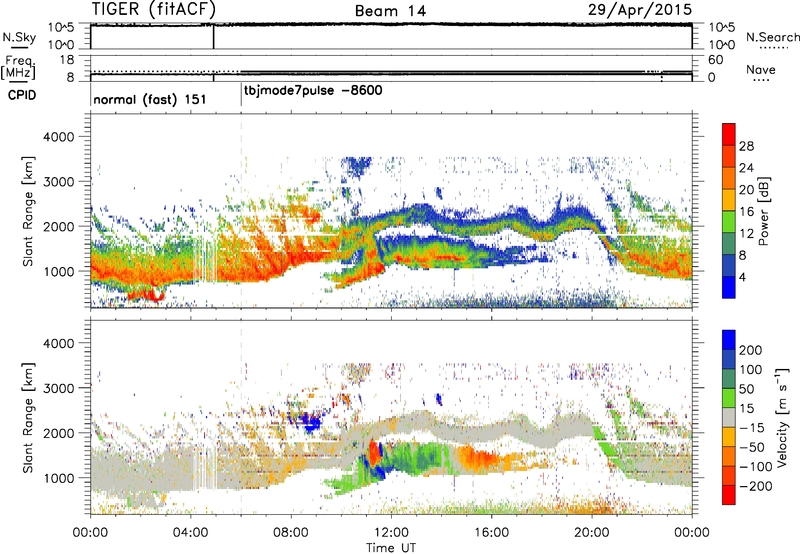Click the '08:00' time axis label
800x554 pixels.
click(x=291, y=533)
